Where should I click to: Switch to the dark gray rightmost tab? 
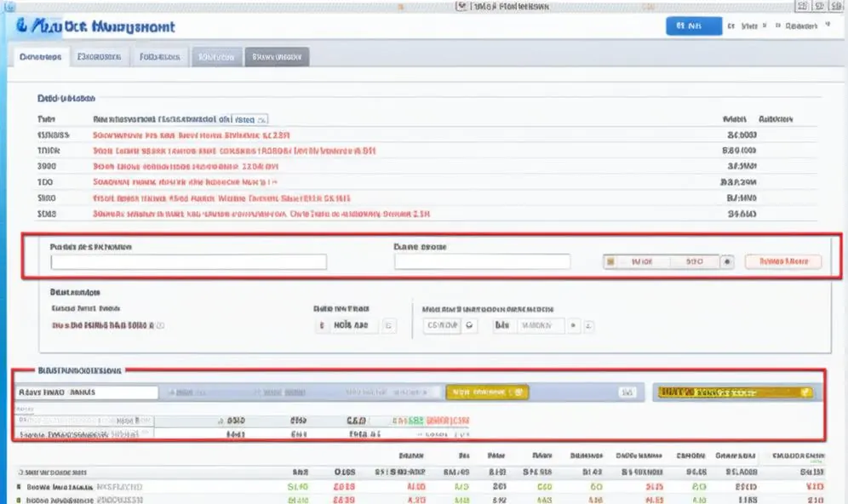[277, 57]
